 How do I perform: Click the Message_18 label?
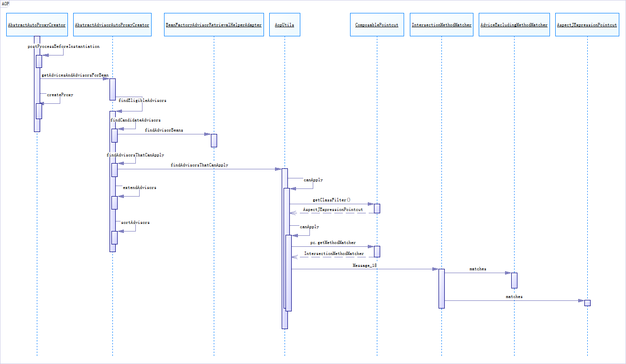(365, 265)
